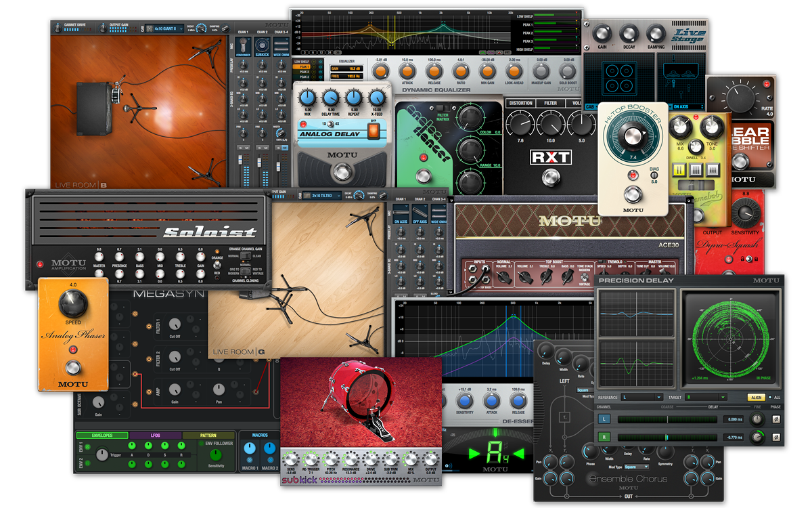Click the Soloist amp Master knob
The height and width of the screenshot is (508, 812).
pyautogui.click(x=99, y=258)
